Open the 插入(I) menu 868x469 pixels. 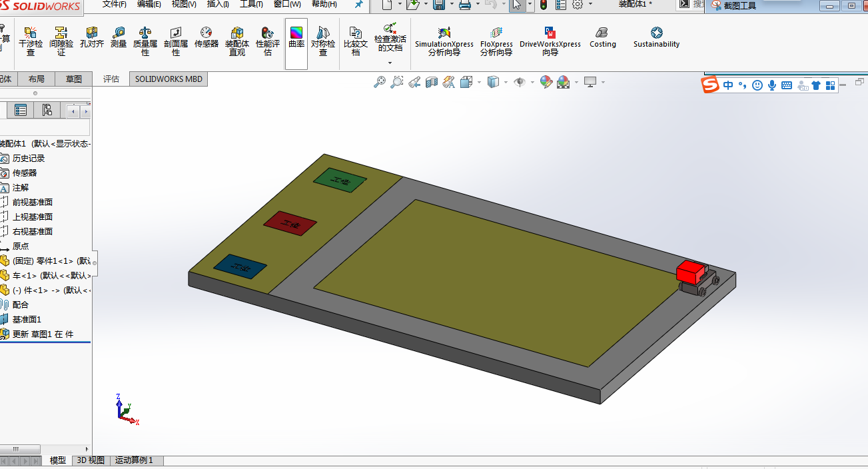coord(218,4)
